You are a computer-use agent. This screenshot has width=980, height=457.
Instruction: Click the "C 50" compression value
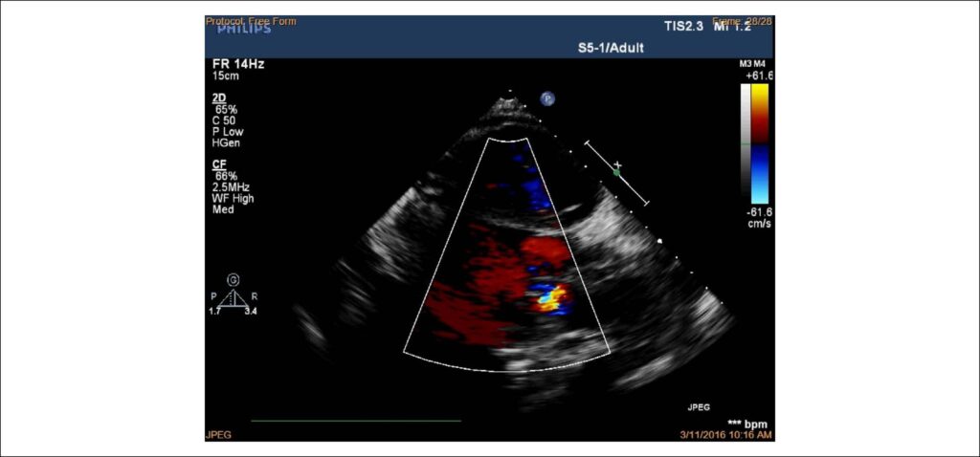point(225,120)
